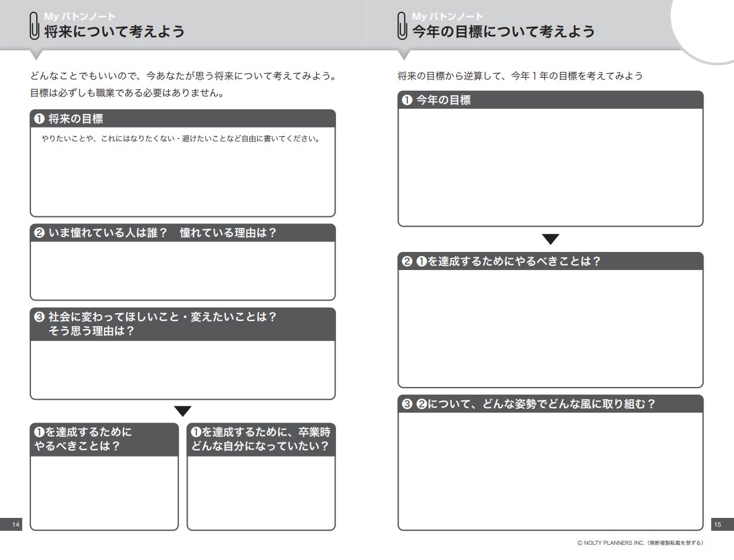Click the gray triangle pointer under left page header
Image resolution: width=734 pixels, height=560 pixels.
coord(36,55)
